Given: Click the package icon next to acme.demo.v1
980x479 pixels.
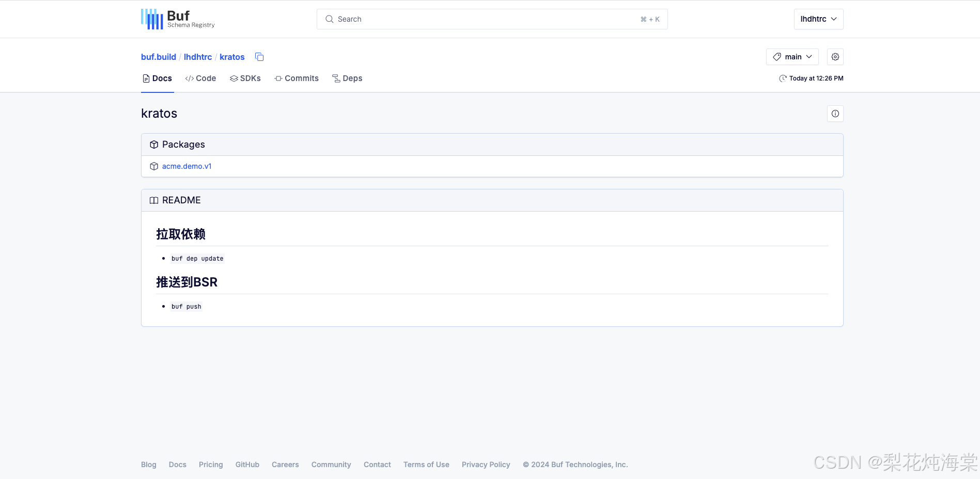Looking at the screenshot, I should tap(154, 166).
